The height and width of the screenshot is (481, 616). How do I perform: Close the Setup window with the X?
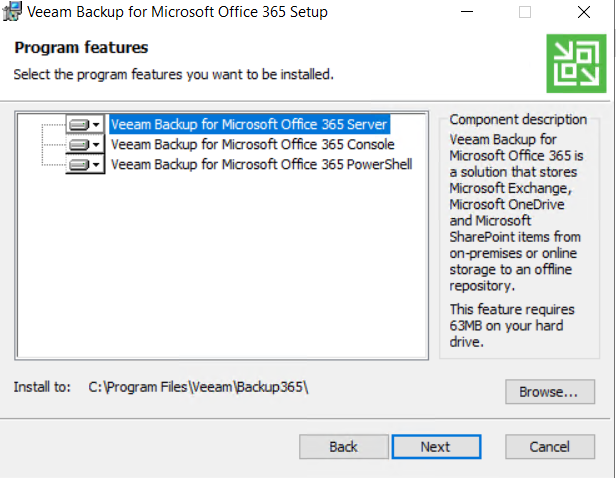click(584, 12)
